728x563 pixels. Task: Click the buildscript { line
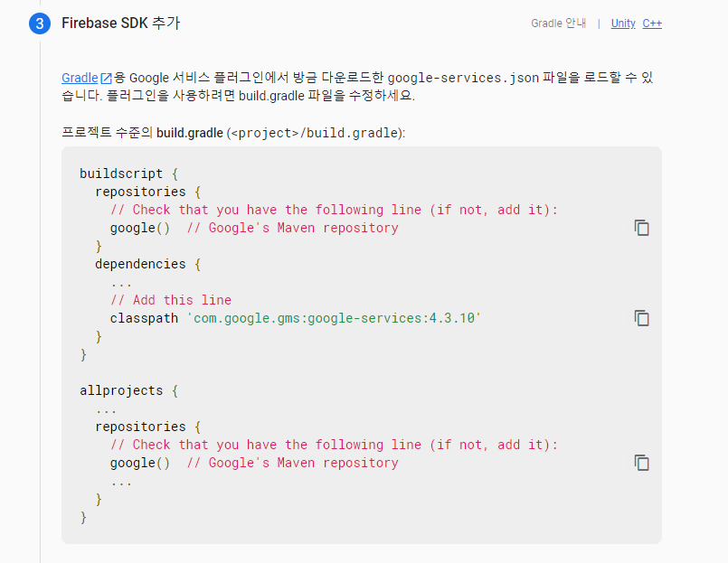pos(128,174)
